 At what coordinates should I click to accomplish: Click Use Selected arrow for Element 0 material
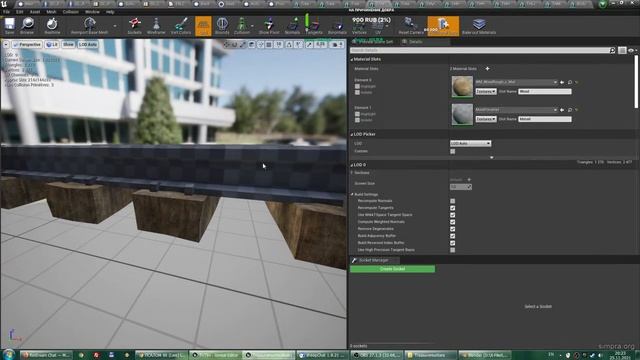(562, 82)
